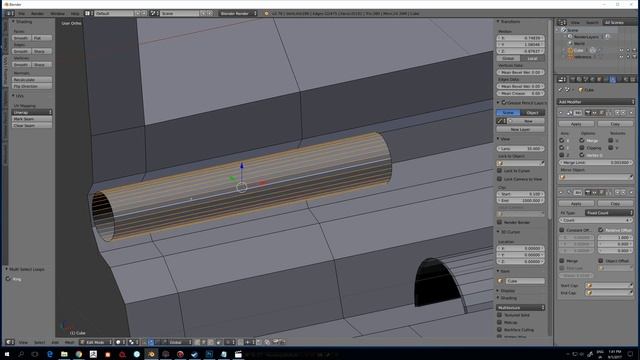Toggle Lock to Cursor checkbox
Viewport: 640px width, 360px height.
point(499,171)
